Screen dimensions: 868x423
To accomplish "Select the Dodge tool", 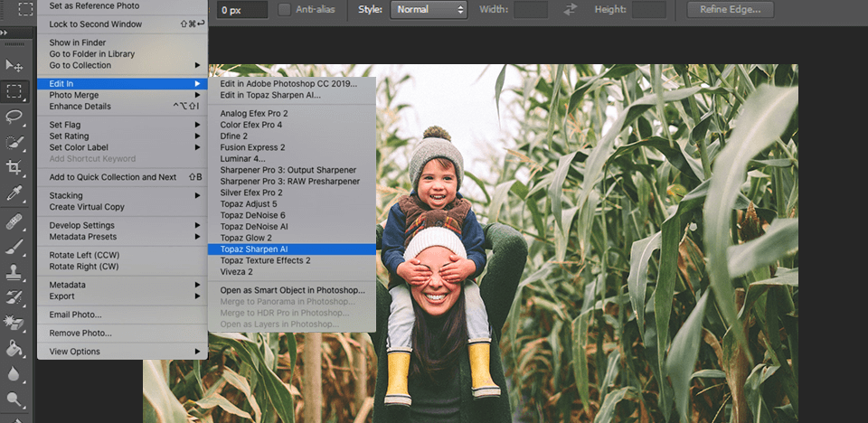I will [x=14, y=399].
